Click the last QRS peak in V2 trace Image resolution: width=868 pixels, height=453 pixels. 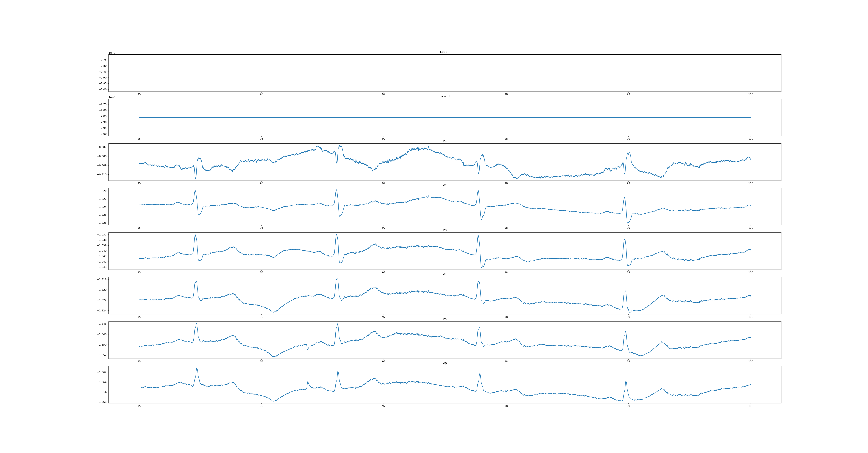624,198
